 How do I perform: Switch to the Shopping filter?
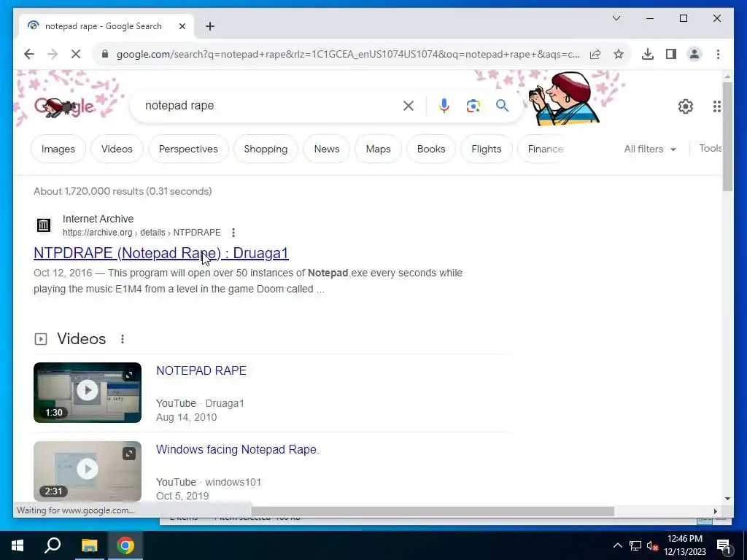pos(266,149)
